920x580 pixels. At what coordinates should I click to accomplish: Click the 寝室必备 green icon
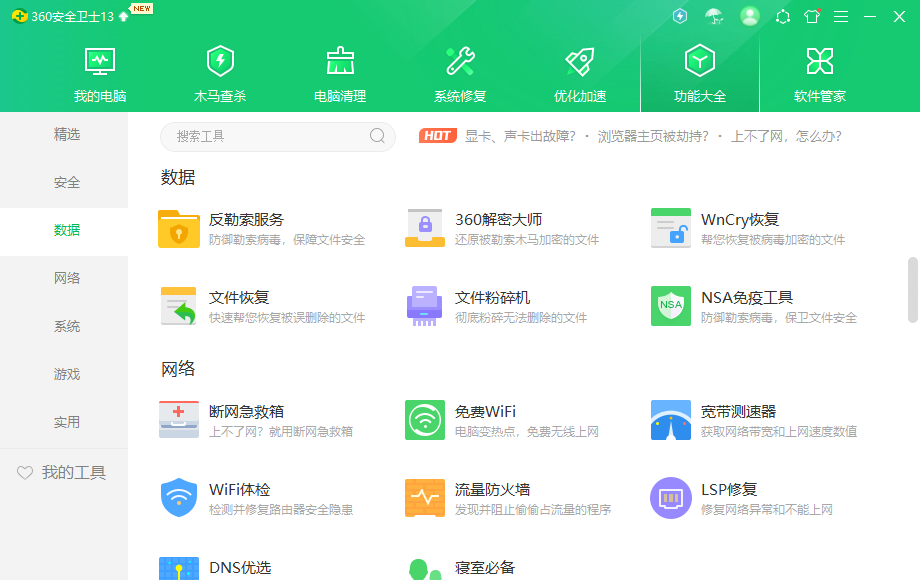tap(425, 569)
